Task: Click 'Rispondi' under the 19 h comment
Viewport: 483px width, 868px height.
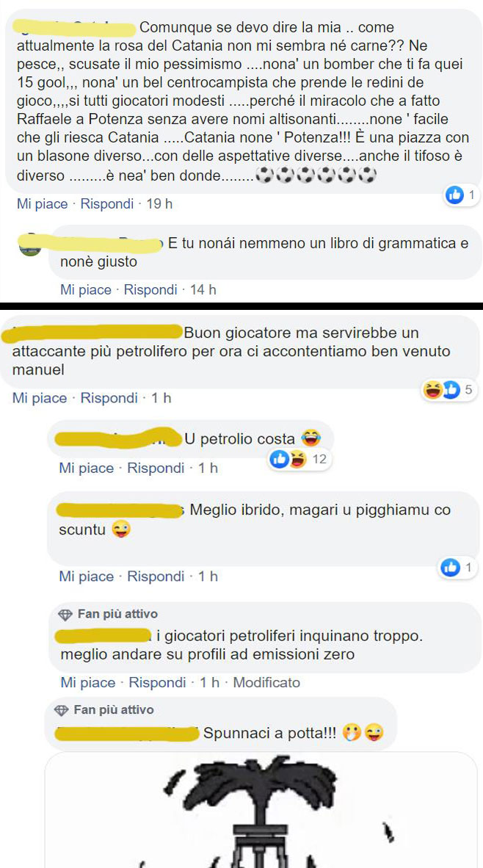Action: coord(107,204)
